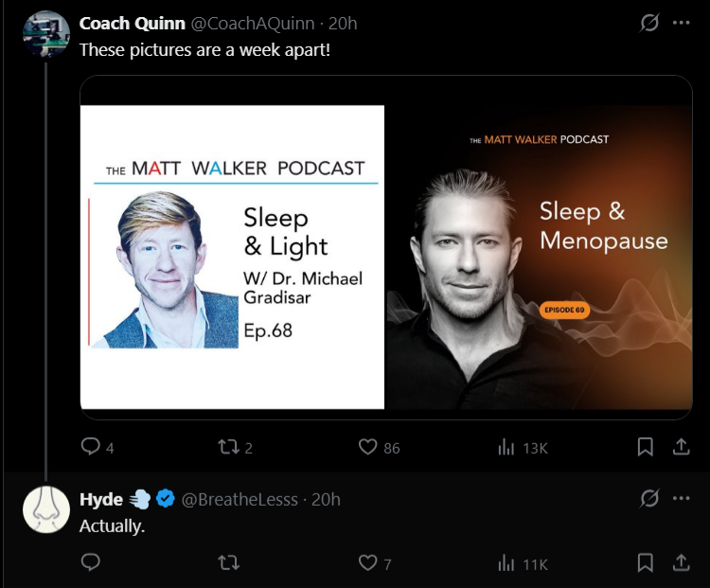Repost Hyde's reply
Image resolution: width=710 pixels, height=588 pixels.
(227, 563)
